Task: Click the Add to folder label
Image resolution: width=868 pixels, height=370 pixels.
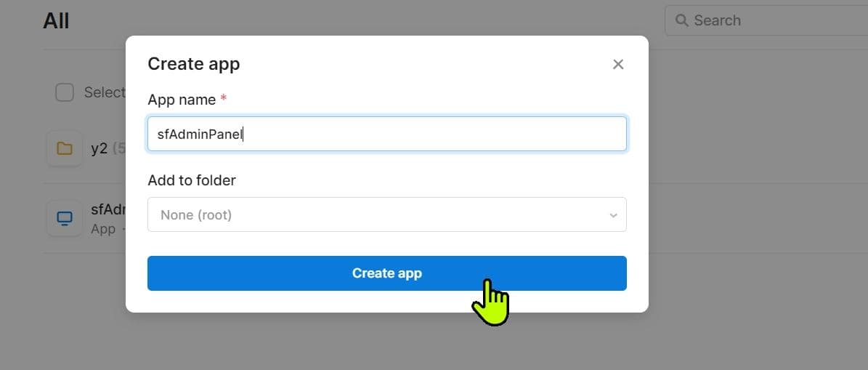Action: click(192, 180)
